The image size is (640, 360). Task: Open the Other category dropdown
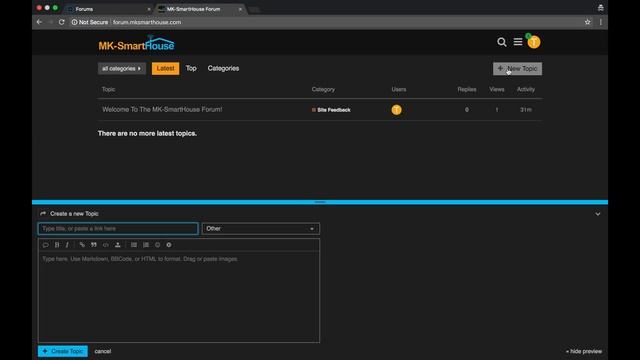260,229
